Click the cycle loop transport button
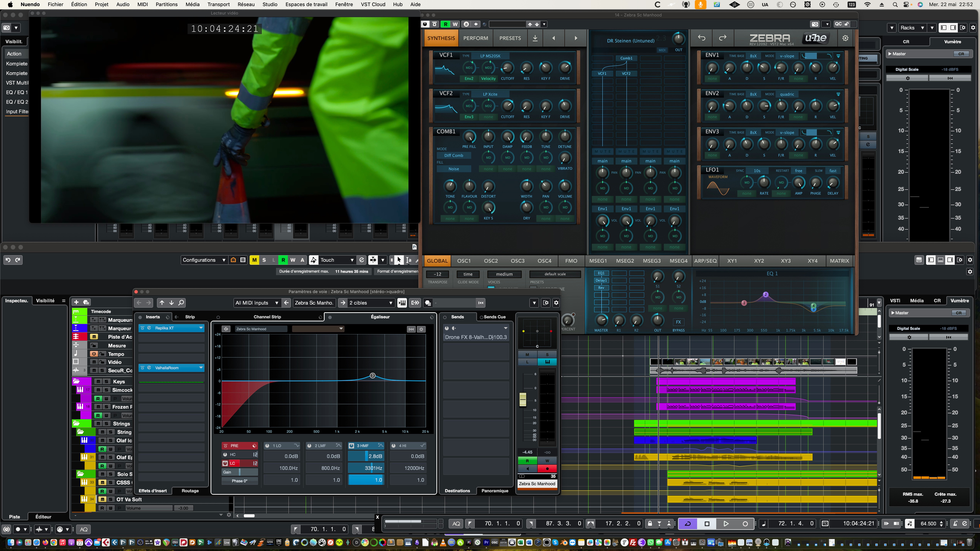The height and width of the screenshot is (551, 980). [x=688, y=523]
